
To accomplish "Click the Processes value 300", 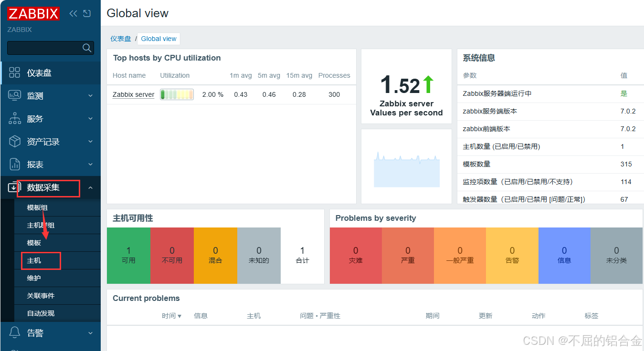I will pos(334,94).
